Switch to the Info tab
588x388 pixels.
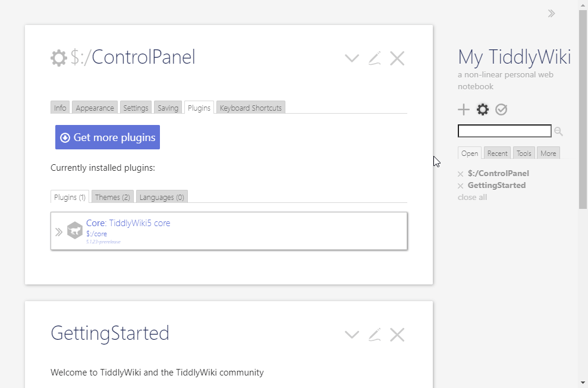(x=60, y=108)
